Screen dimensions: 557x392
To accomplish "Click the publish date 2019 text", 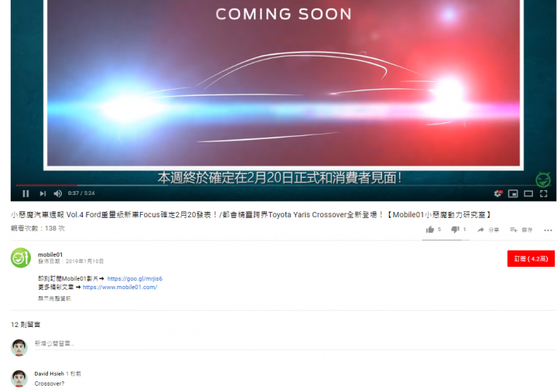I will (x=70, y=261).
